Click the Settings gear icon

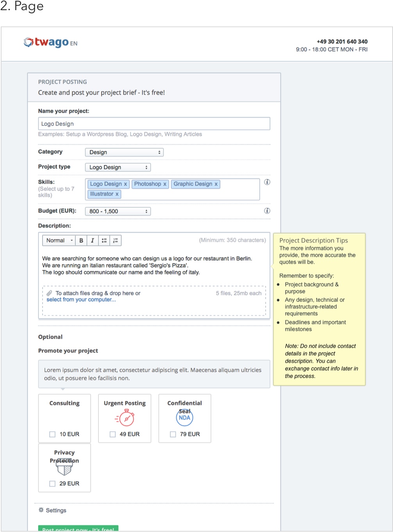coord(41,510)
